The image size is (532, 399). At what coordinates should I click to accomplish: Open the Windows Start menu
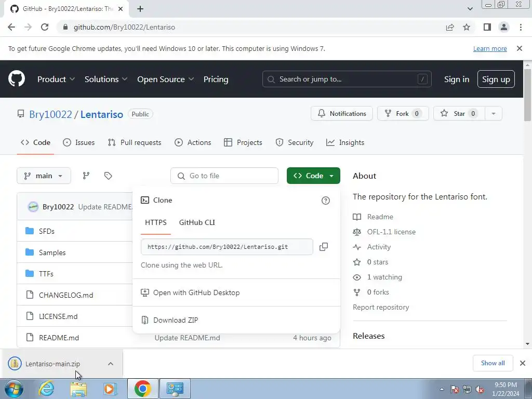[x=14, y=389]
